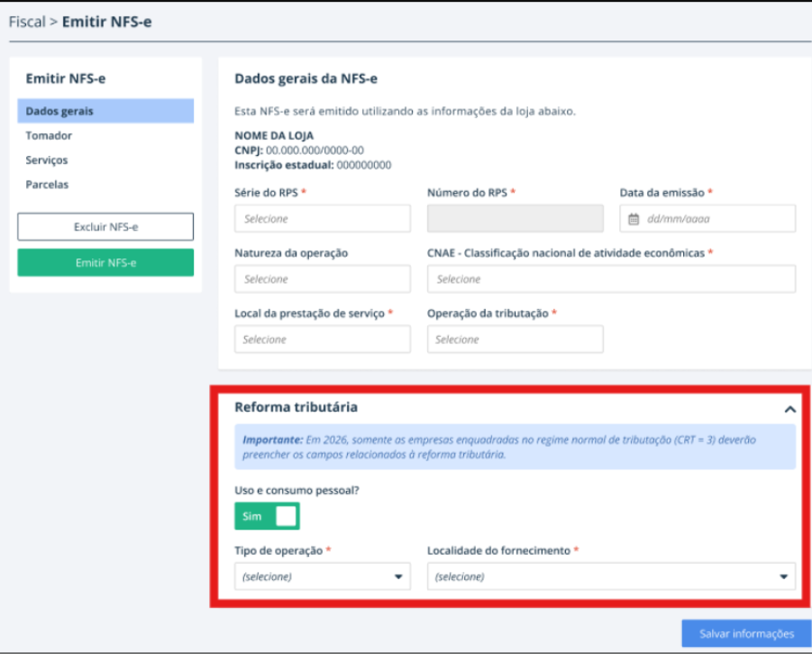This screenshot has width=812, height=654.
Task: Click the Fiscal breadcrumb link
Action: click(x=27, y=22)
